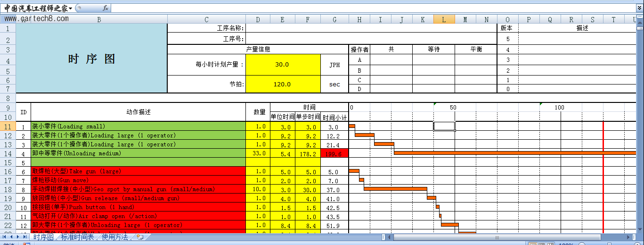Select the 取焊枪(大型)Take gun (large) cell
This screenshot has height=245, width=644.
[138, 171]
